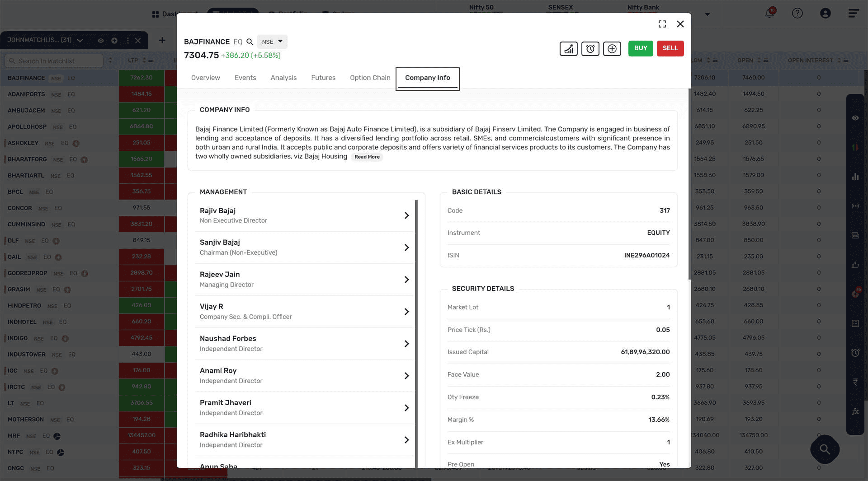The height and width of the screenshot is (481, 868).
Task: Open the indices dropdown arrow near Nifty Bank
Action: click(708, 14)
